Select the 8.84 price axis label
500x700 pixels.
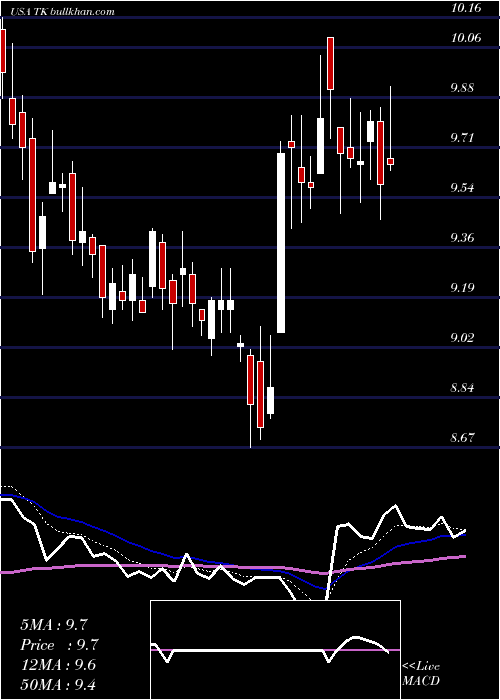pos(462,388)
